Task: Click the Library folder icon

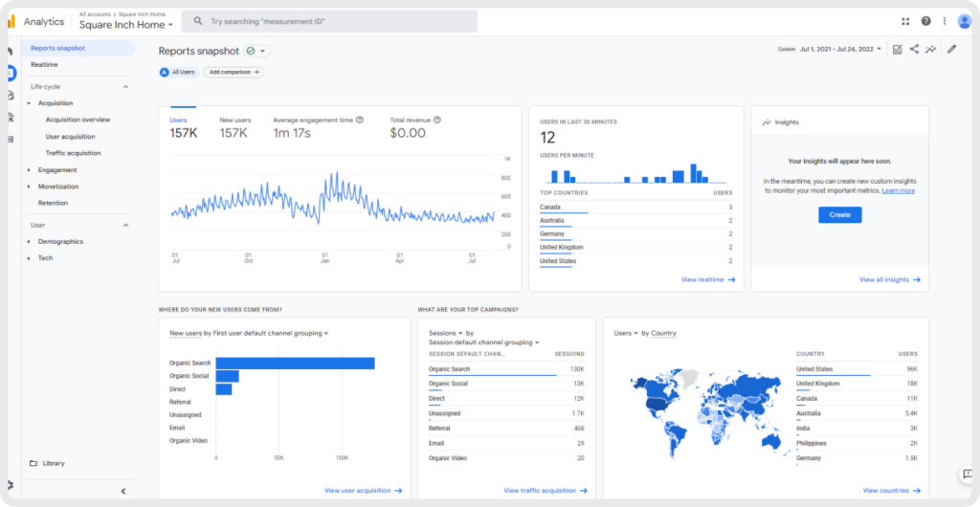Action: (x=33, y=463)
